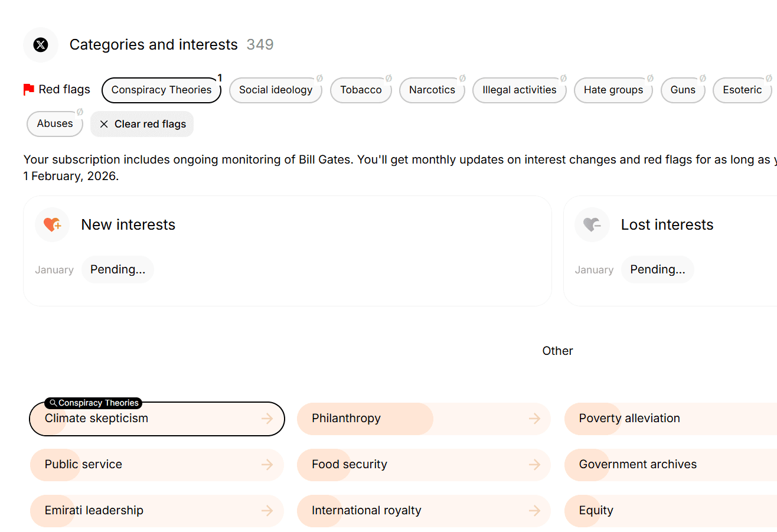Click the arrow on Food security row
This screenshot has width=777, height=532.
[535, 465]
